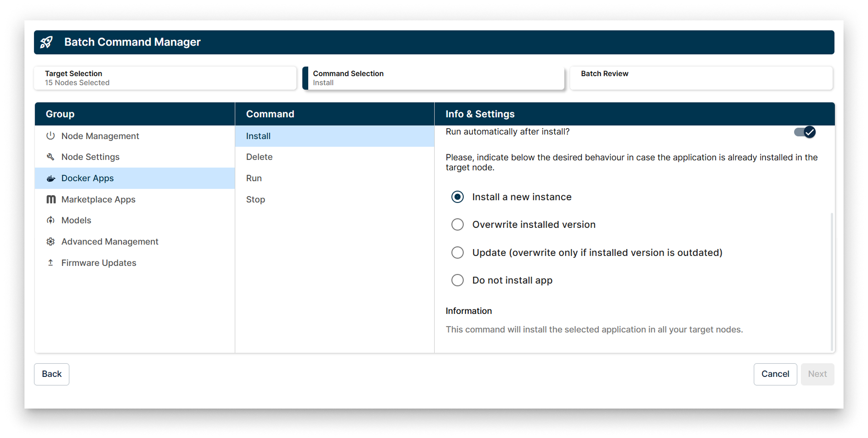Click the gear icon for Advanced Management

[x=50, y=241]
